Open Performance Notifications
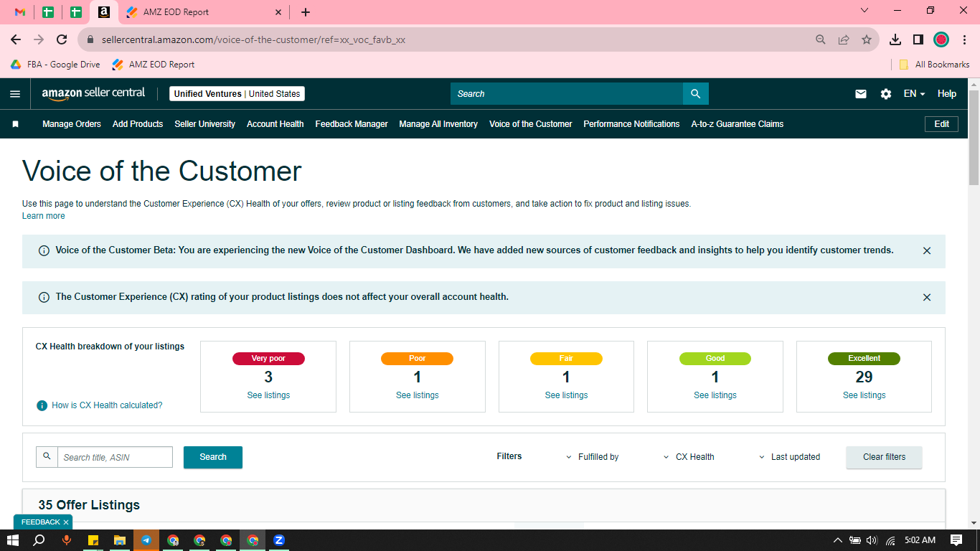The image size is (980, 551). pyautogui.click(x=631, y=124)
